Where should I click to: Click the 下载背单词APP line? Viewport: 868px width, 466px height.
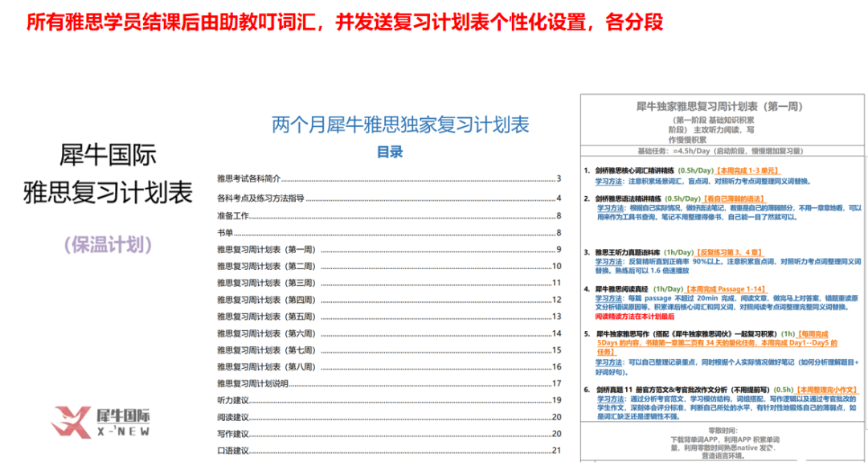point(725,439)
